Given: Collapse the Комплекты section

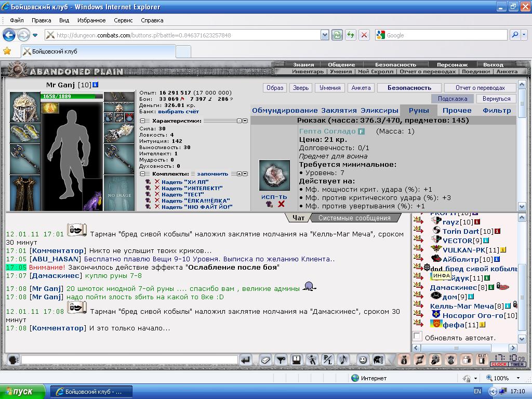Looking at the screenshot, I should (142, 174).
